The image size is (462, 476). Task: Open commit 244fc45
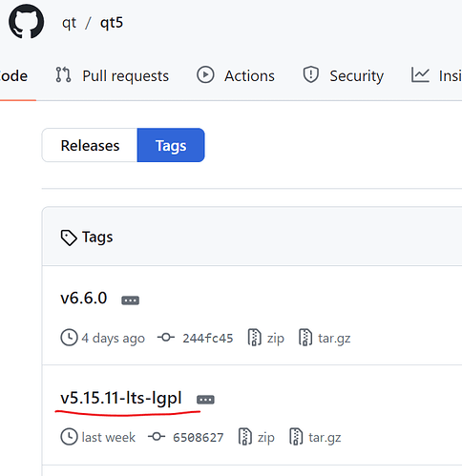coord(208,338)
